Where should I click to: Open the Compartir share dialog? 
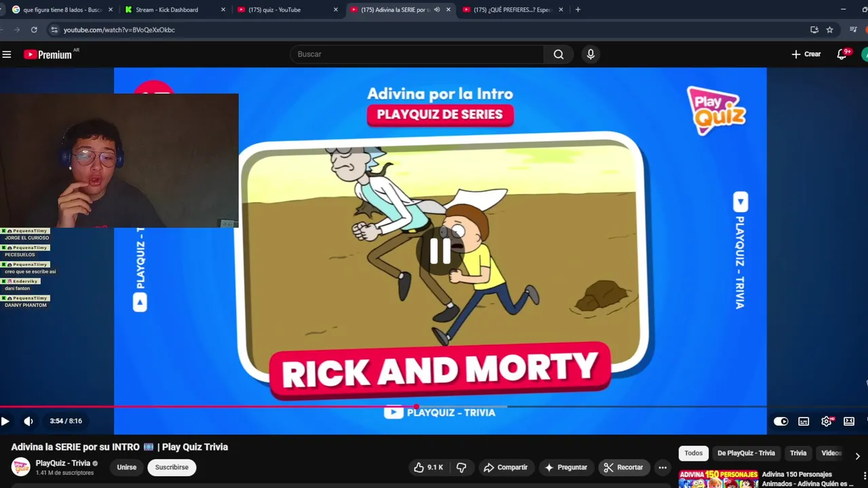click(505, 467)
